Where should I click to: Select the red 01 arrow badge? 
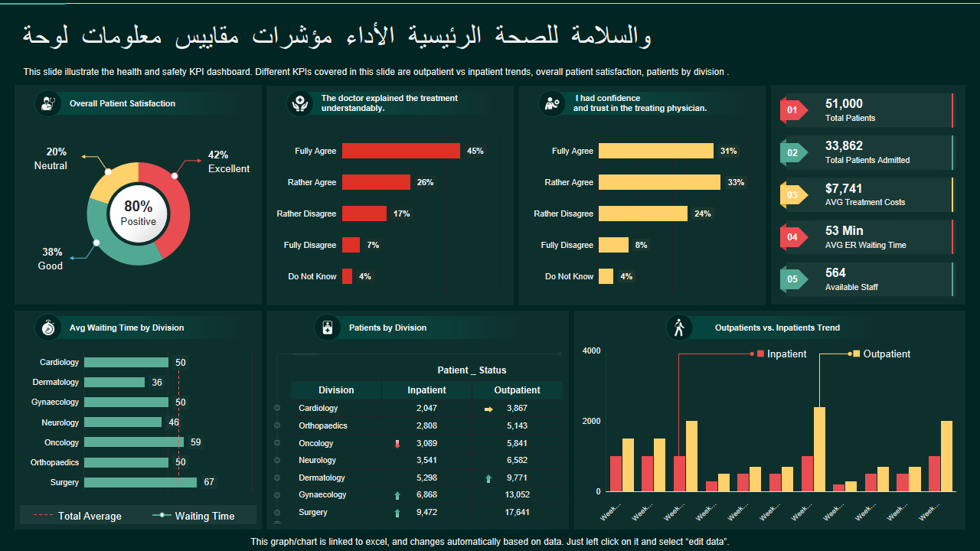pyautogui.click(x=793, y=111)
